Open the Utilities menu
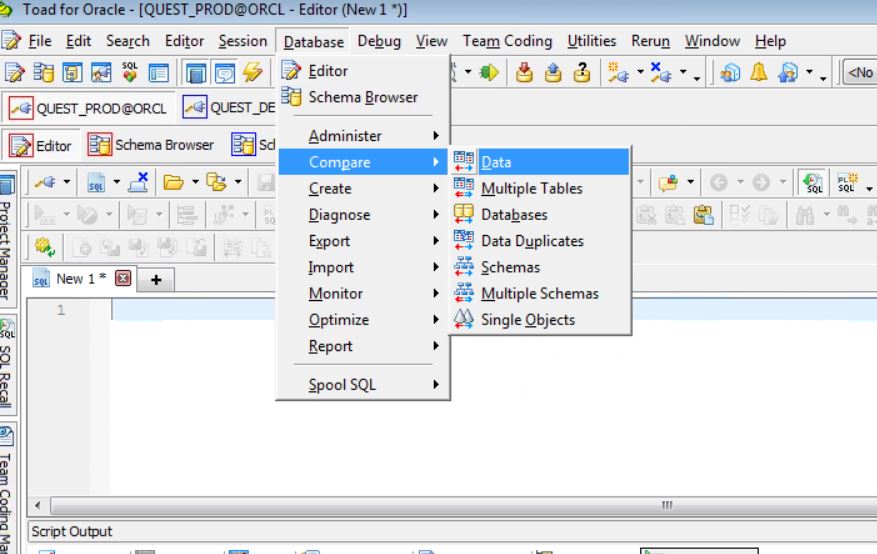 [x=591, y=41]
